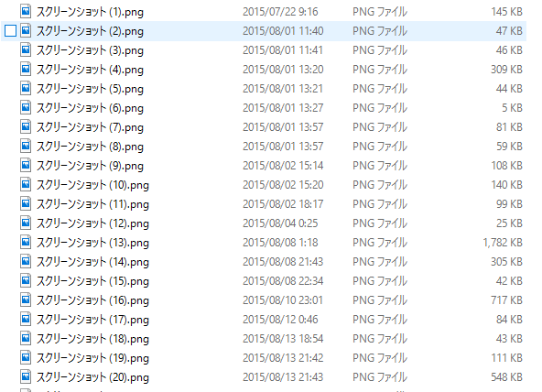Click the 2015/07/22 9:16 date entry
Image resolution: width=542 pixels, height=392 pixels.
(x=280, y=12)
